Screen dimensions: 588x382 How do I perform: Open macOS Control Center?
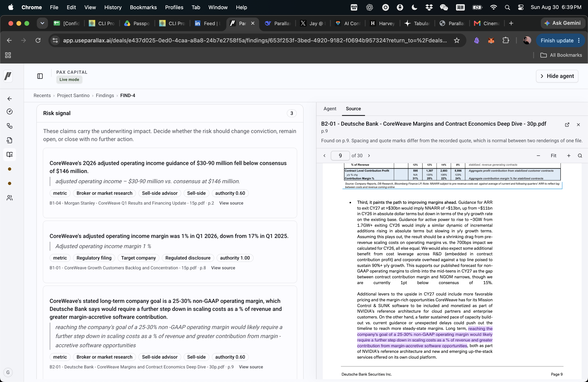521,7
